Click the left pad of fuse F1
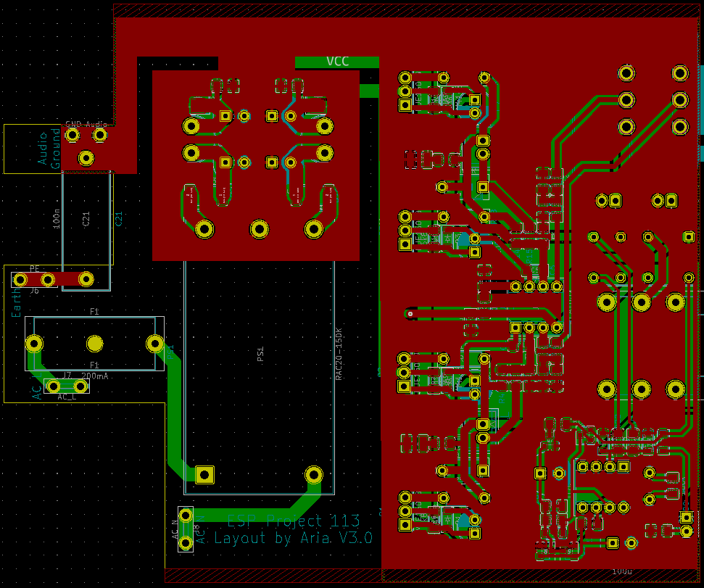704x588 pixels. pyautogui.click(x=34, y=344)
